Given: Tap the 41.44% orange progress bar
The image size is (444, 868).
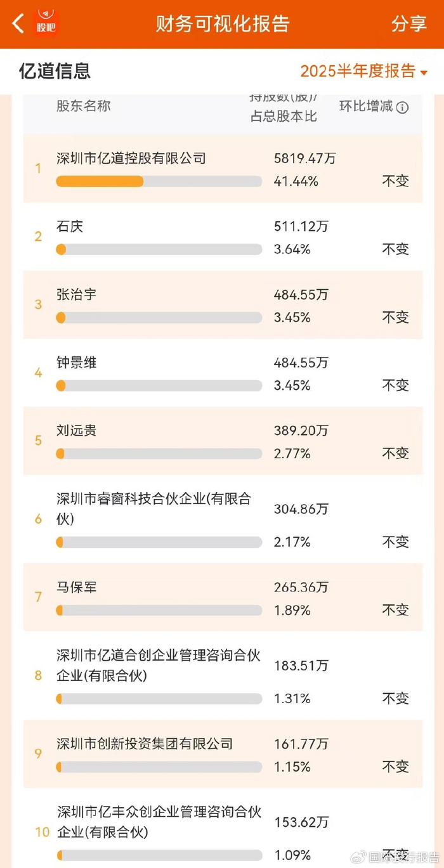Looking at the screenshot, I should [100, 181].
